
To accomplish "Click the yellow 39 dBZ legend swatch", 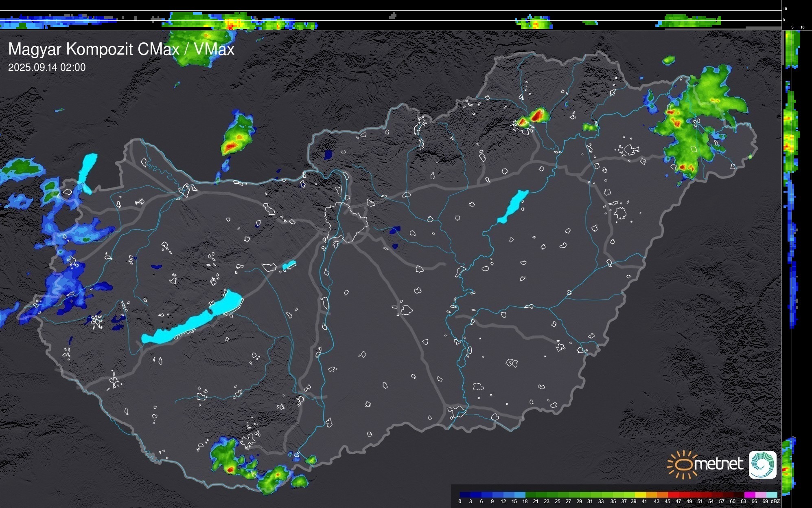I will click(x=640, y=495).
